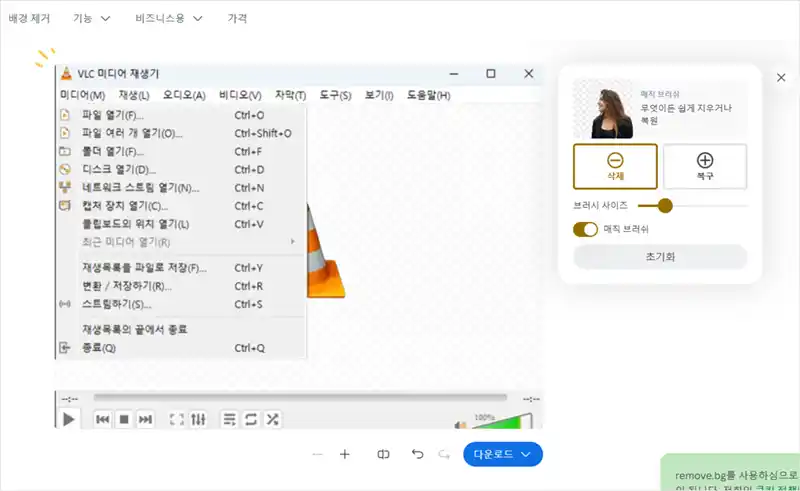Open the VLC 재생(L) menu
Viewport: 800px width, 491px height.
click(x=134, y=95)
